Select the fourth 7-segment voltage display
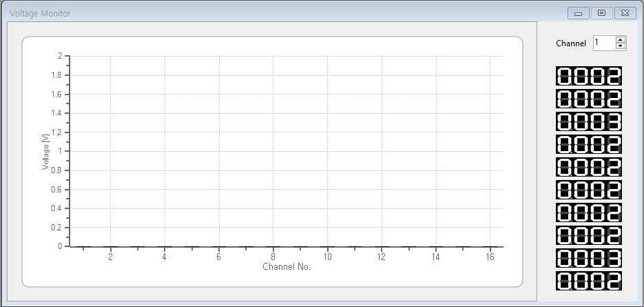The width and height of the screenshot is (644, 307). (589, 144)
